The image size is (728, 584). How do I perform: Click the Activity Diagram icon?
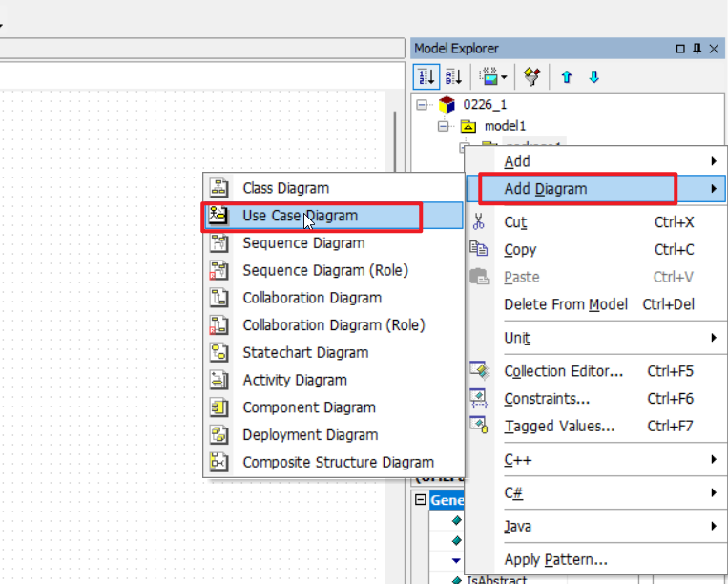[x=218, y=380]
